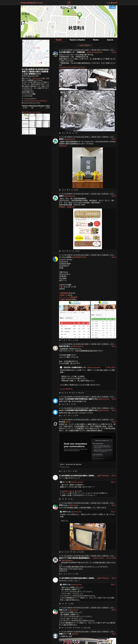The image size is (138, 644).
Task: Open takaokacity avatar on ballot box tweet
Action: coord(55,141)
